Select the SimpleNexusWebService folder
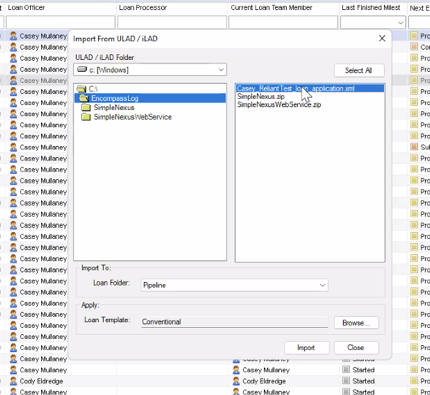 133,117
